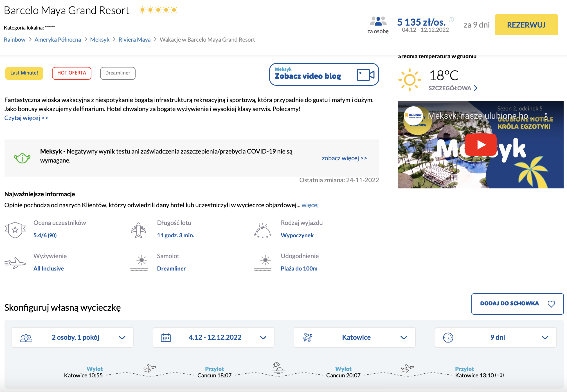Click the beach umbrella icon between flights
The width and height of the screenshot is (567, 392).
(278, 368)
